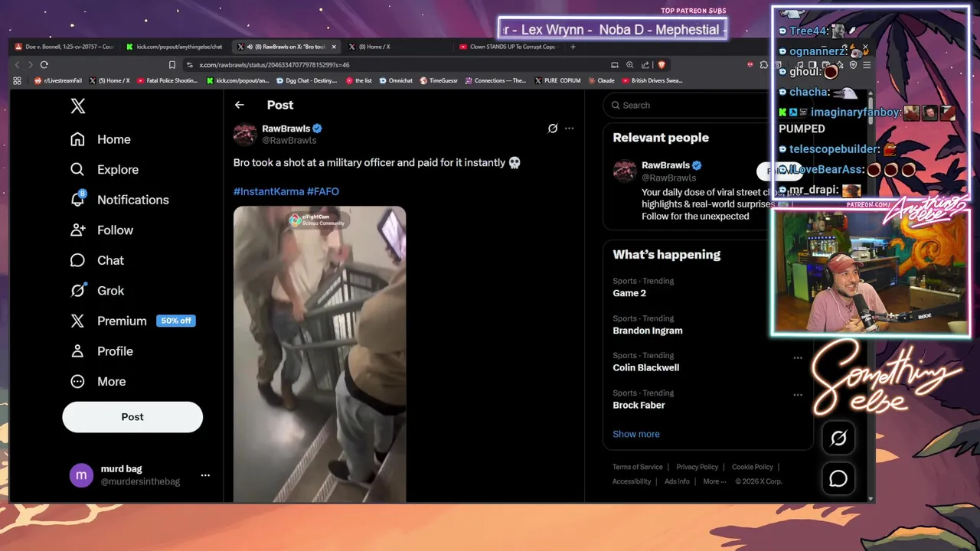Click the zoom magnifier in address bar
Screen dimensions: 980x551
(x=630, y=65)
